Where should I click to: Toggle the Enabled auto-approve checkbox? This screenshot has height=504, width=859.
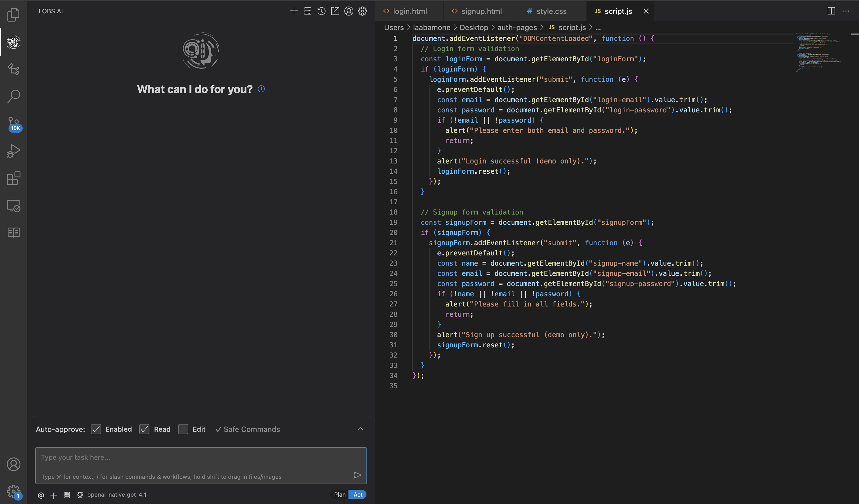96,429
